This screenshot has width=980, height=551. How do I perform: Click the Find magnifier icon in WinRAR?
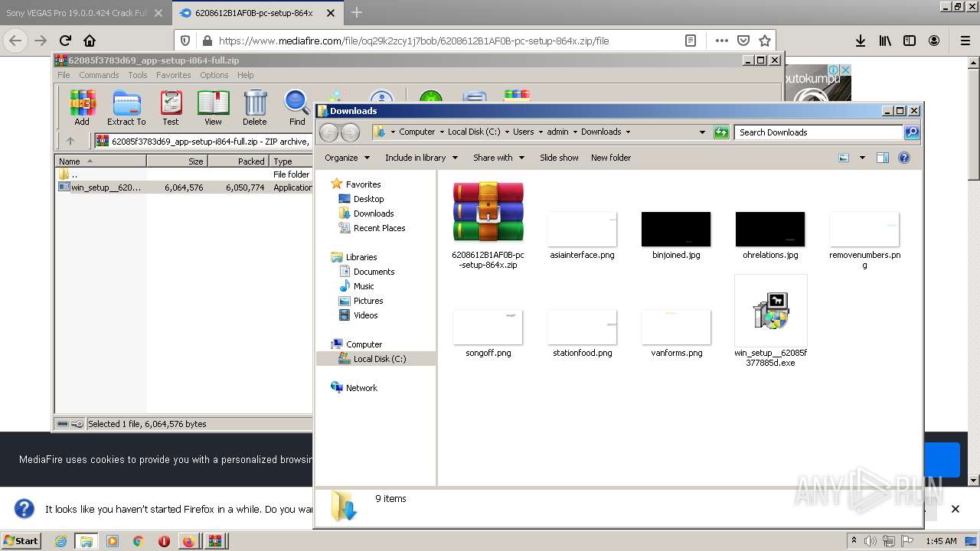[297, 107]
